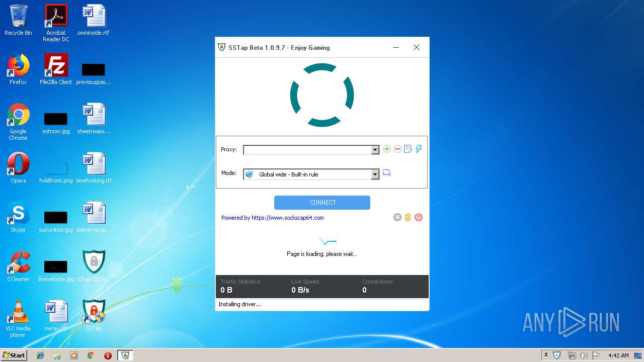Viewport: 644px width, 362px height.
Task: Click the 4:42 AM system clock
Action: [x=618, y=355]
